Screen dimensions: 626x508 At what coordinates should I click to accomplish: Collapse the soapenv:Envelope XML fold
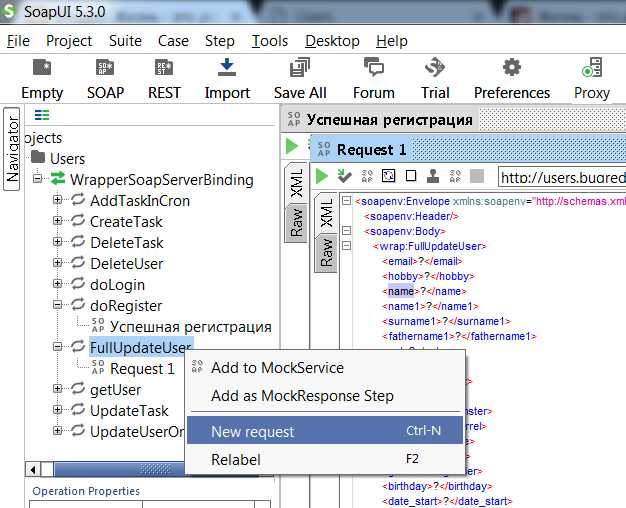pyautogui.click(x=347, y=200)
